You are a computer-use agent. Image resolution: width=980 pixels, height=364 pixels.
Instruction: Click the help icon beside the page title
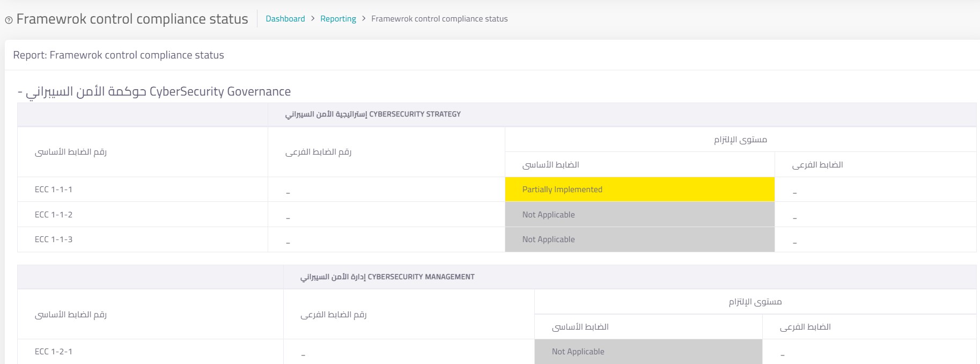click(x=9, y=20)
